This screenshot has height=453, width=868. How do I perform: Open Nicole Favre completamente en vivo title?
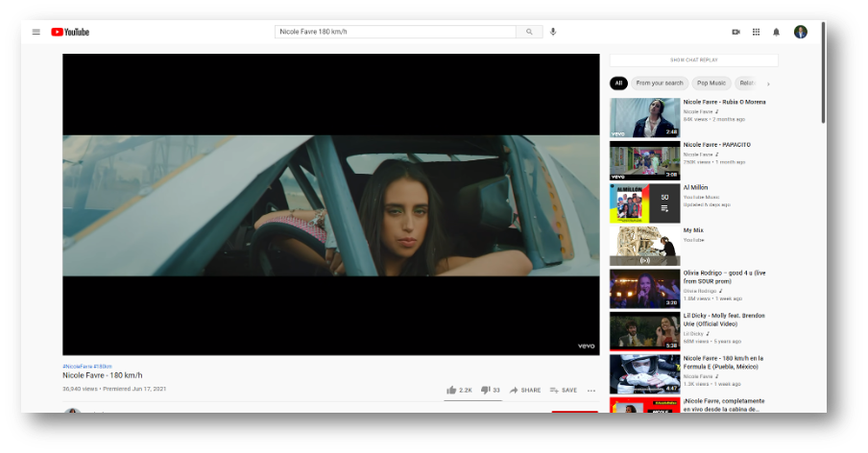pos(724,405)
